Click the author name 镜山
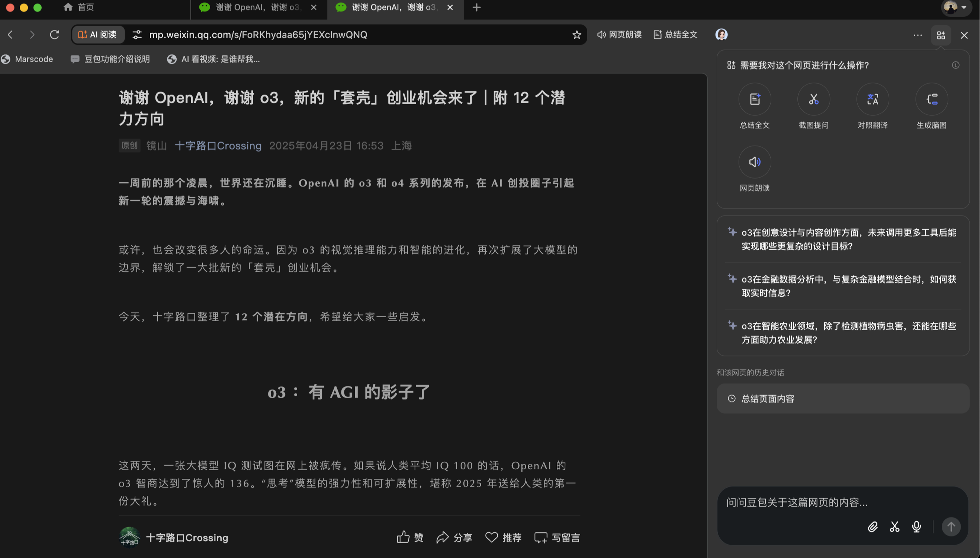 [157, 146]
